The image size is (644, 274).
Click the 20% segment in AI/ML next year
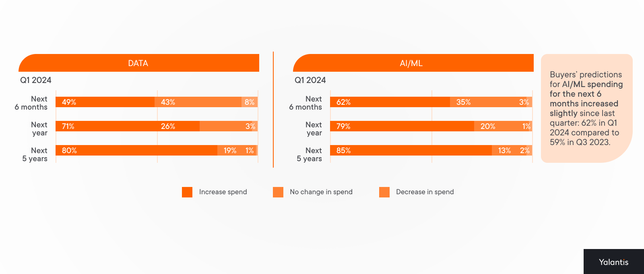click(502, 126)
